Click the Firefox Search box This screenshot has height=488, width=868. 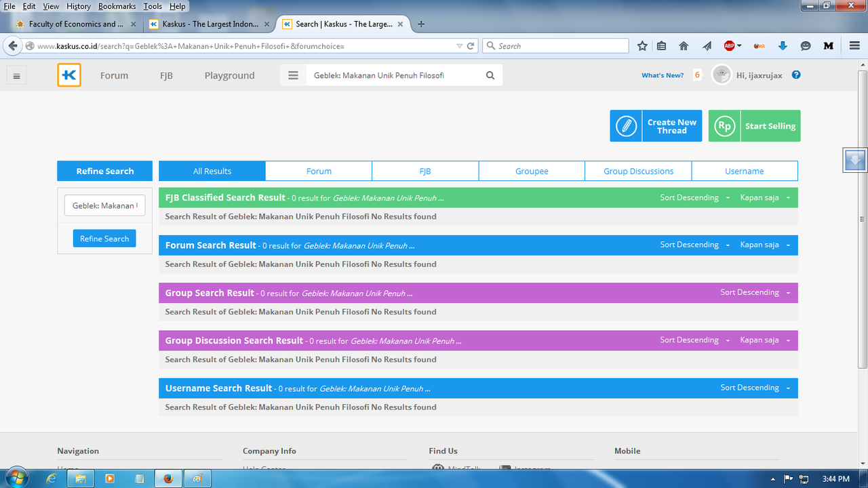pyautogui.click(x=556, y=45)
